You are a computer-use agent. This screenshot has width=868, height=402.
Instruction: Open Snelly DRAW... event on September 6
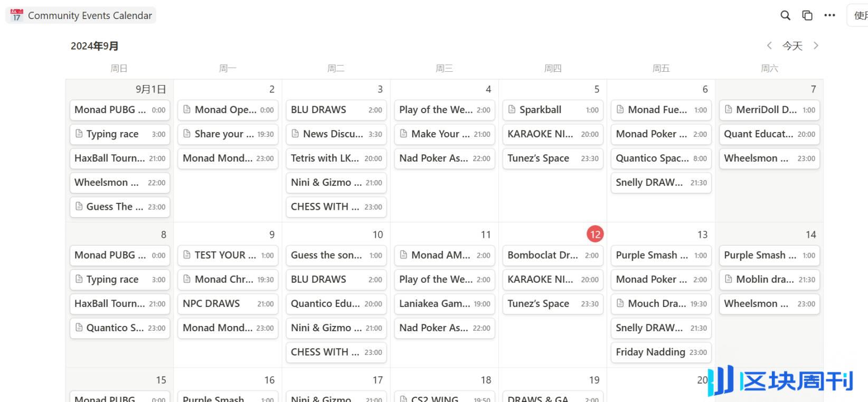(661, 183)
